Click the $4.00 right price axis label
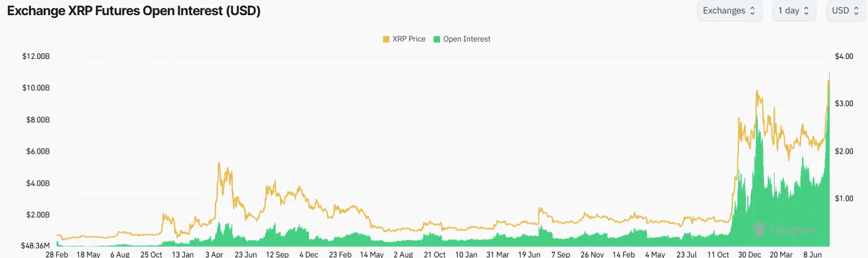Screen dimensions: 868x258 844,57
